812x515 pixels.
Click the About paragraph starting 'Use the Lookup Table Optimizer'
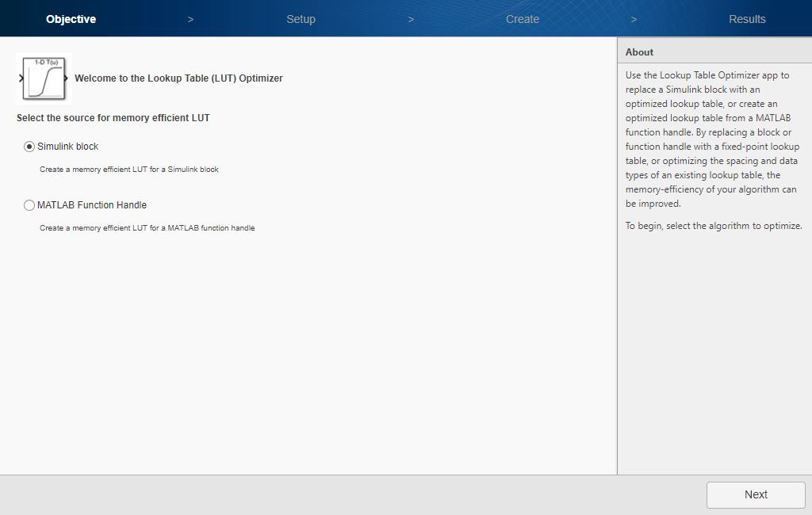(712, 139)
